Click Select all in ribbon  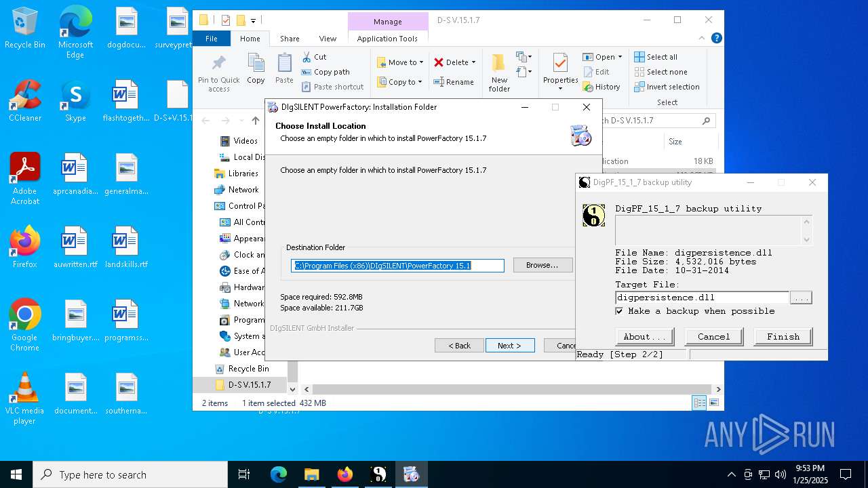pos(656,57)
